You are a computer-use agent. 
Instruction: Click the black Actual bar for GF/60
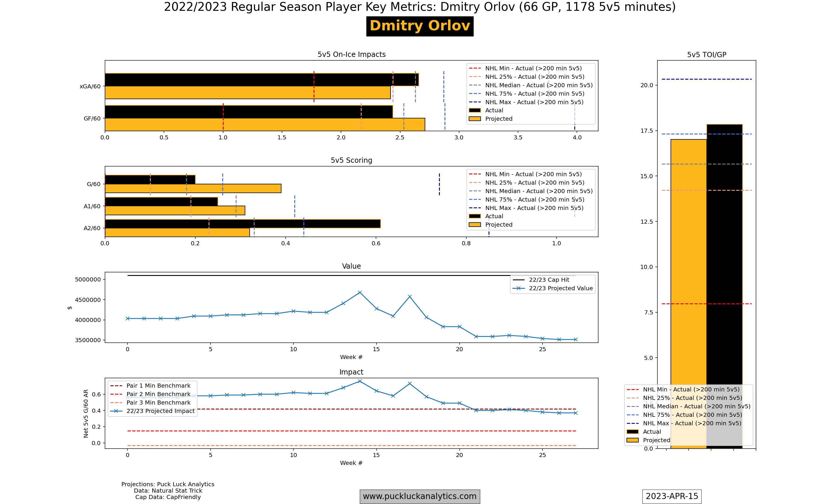click(249, 112)
